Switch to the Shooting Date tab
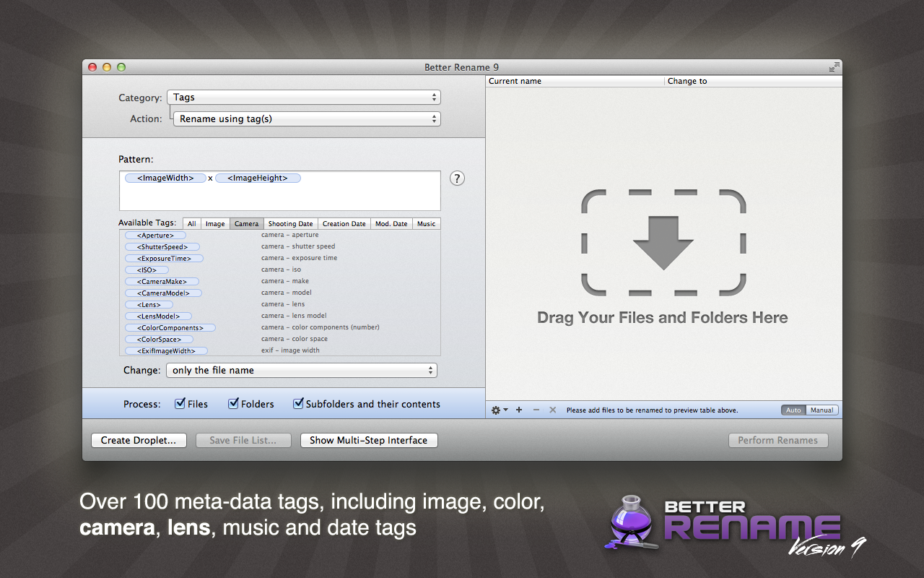 click(291, 224)
